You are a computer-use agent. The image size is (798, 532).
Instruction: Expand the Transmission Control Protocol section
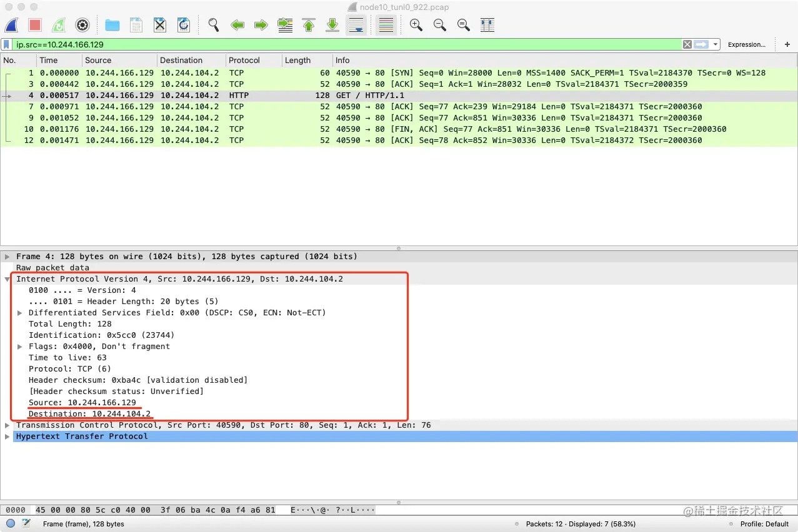(x=7, y=425)
